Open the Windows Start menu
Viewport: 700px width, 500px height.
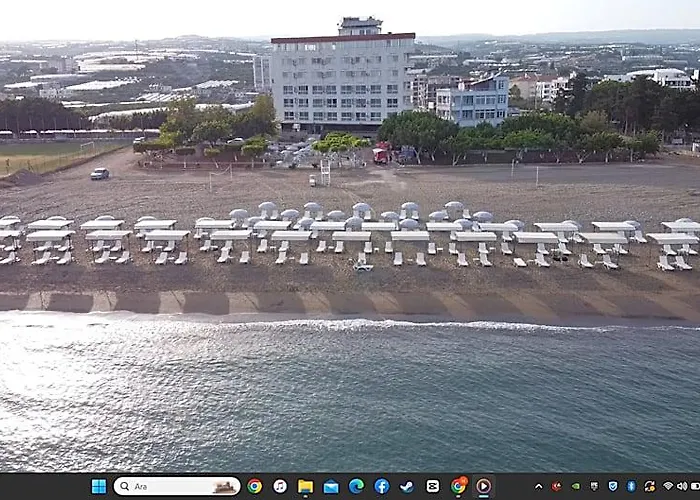(x=99, y=486)
